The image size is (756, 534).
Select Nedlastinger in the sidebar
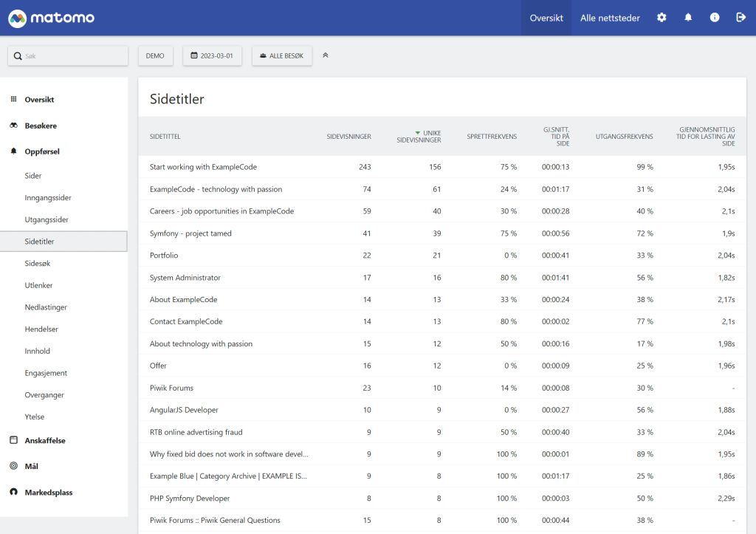[x=46, y=307]
